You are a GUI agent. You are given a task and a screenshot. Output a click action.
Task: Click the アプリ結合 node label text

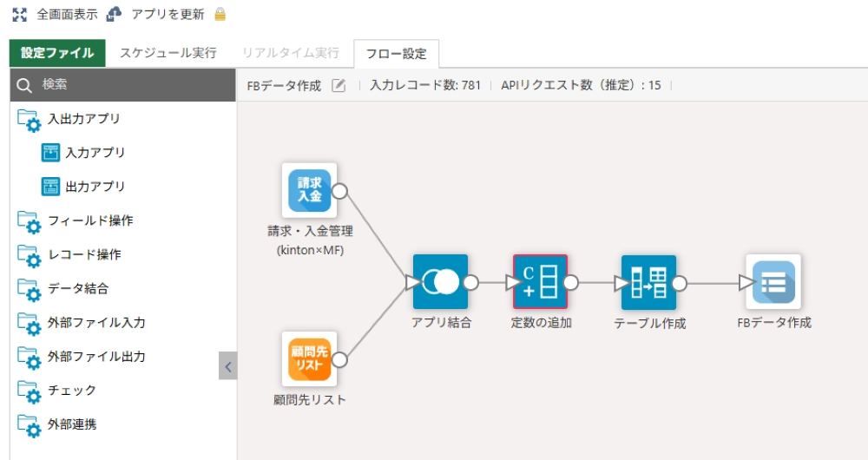pos(441,323)
